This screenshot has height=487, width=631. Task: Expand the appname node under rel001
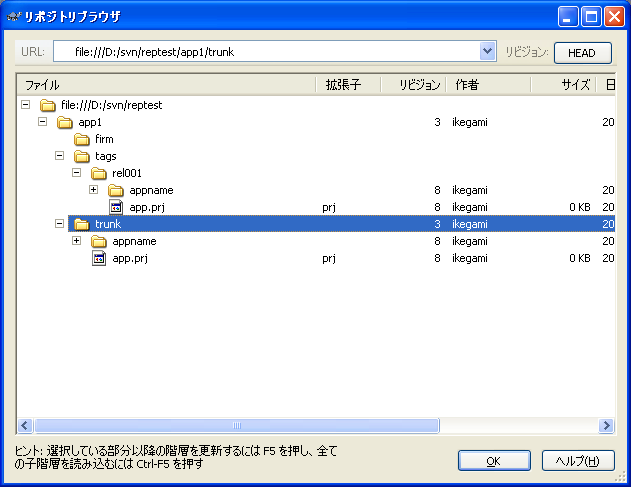point(93,190)
